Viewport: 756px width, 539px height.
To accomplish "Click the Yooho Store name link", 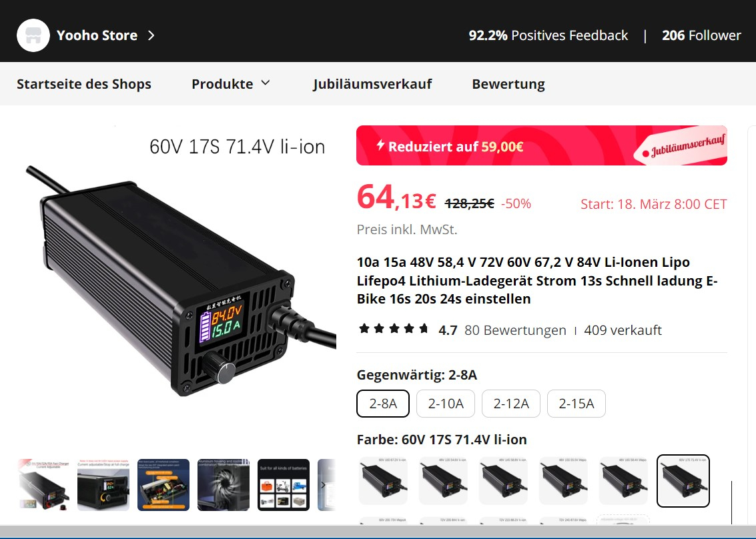I will pos(97,35).
